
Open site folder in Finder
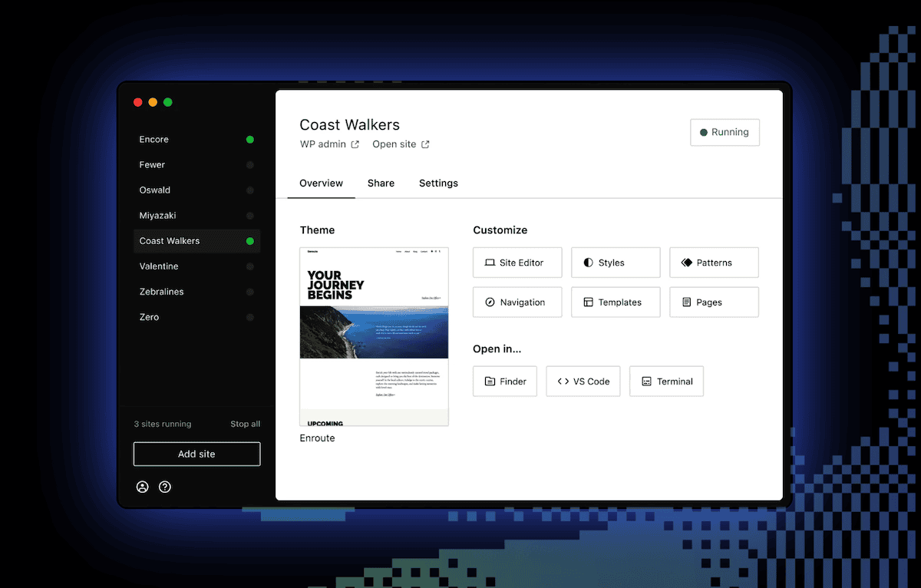click(505, 382)
